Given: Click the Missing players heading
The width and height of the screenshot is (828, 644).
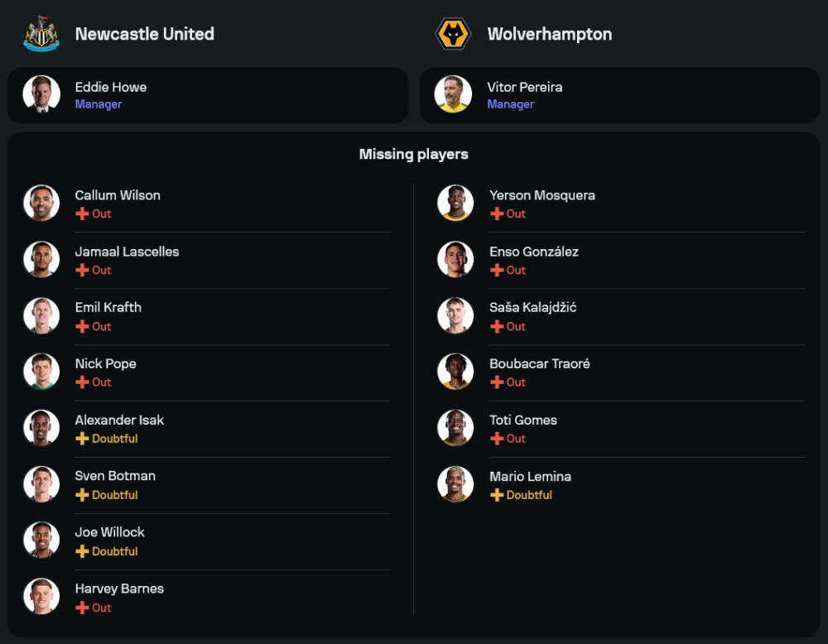Looking at the screenshot, I should [x=413, y=154].
